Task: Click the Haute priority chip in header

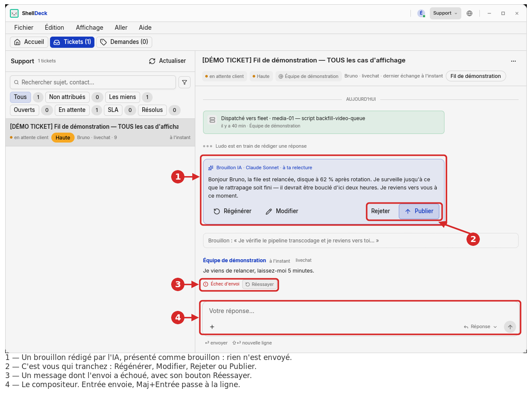Action: pos(261,76)
